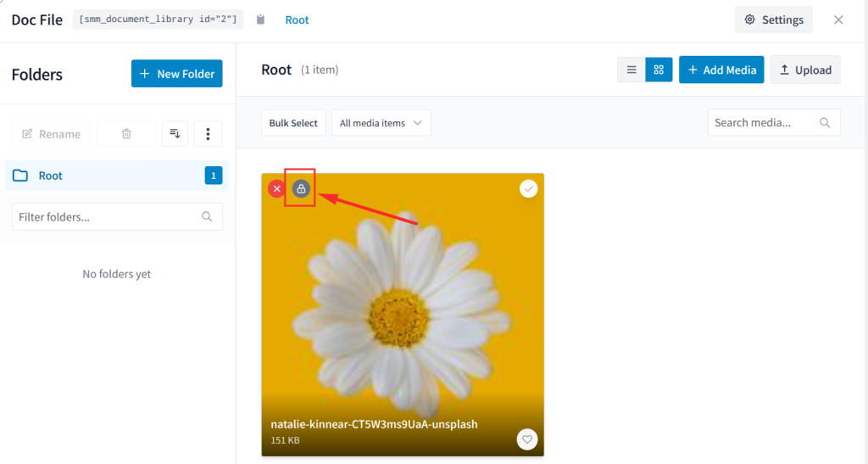Click the 151 KB file size text
868x464 pixels.
pyautogui.click(x=285, y=440)
